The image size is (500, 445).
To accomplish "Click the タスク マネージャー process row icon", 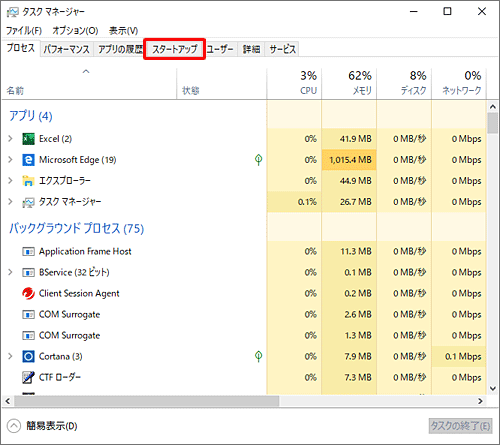I will pos(28,202).
